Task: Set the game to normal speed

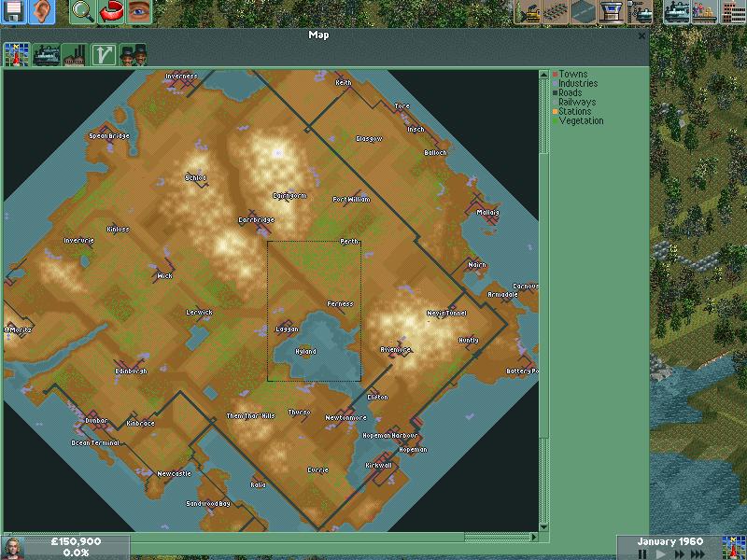Action: [x=660, y=553]
